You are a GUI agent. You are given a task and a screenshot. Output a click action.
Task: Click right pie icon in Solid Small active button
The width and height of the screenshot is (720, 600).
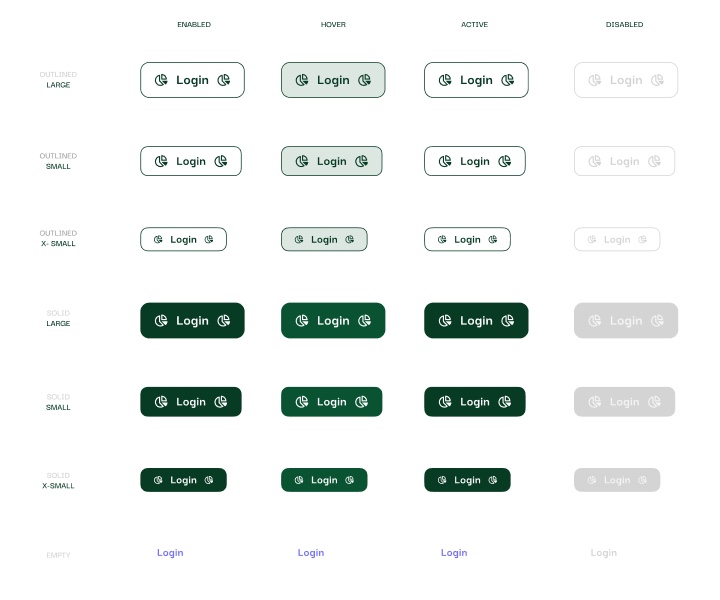(505, 402)
